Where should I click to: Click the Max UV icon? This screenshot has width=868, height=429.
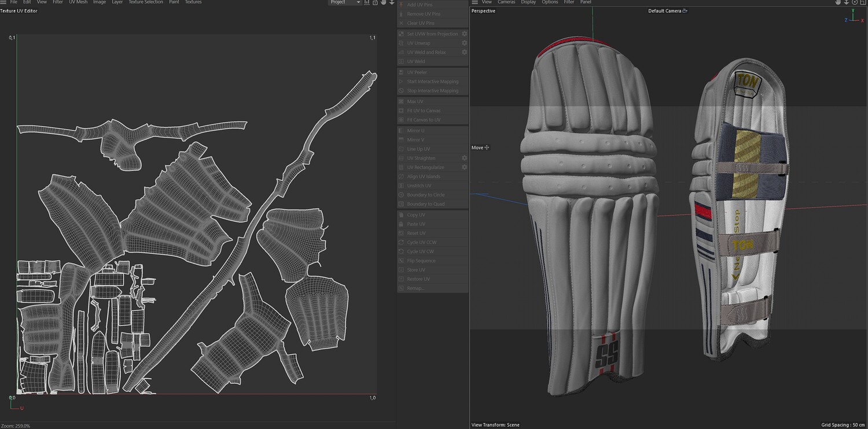402,102
